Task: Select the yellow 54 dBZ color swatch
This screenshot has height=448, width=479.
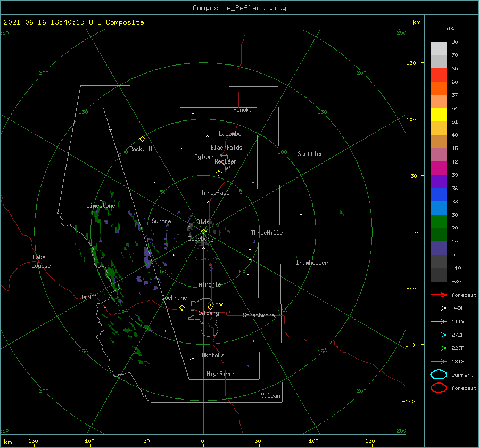Action: pos(439,115)
